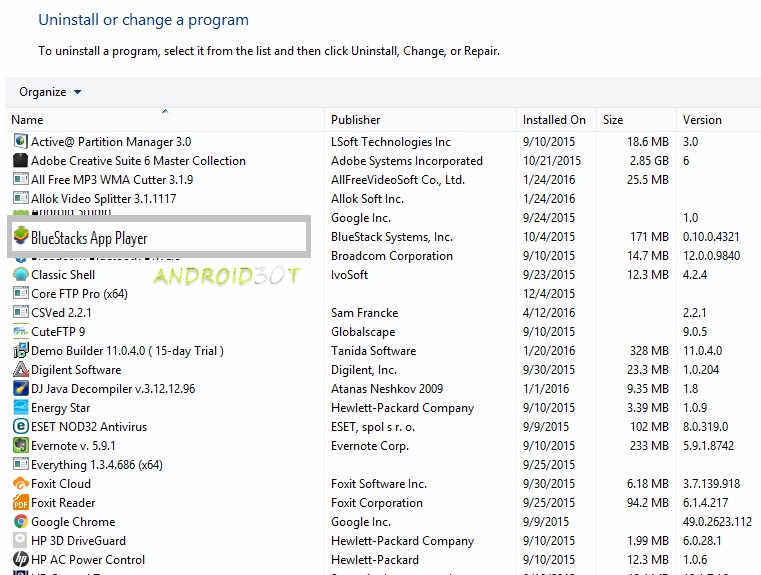The image size is (761, 575).
Task: Click the All Free MP3 WMA Cutter icon
Action: point(20,180)
